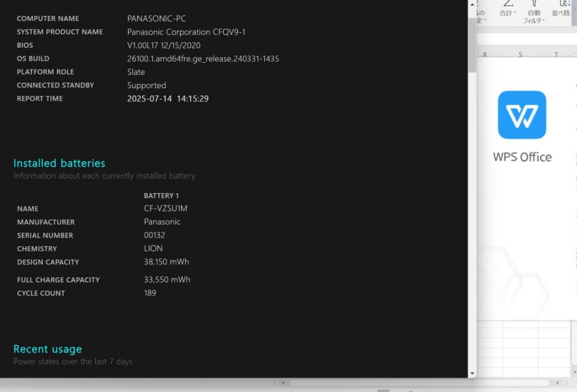Click the battery report scrollbar up arrow
Screen dimensions: 577x392
[472, 4]
